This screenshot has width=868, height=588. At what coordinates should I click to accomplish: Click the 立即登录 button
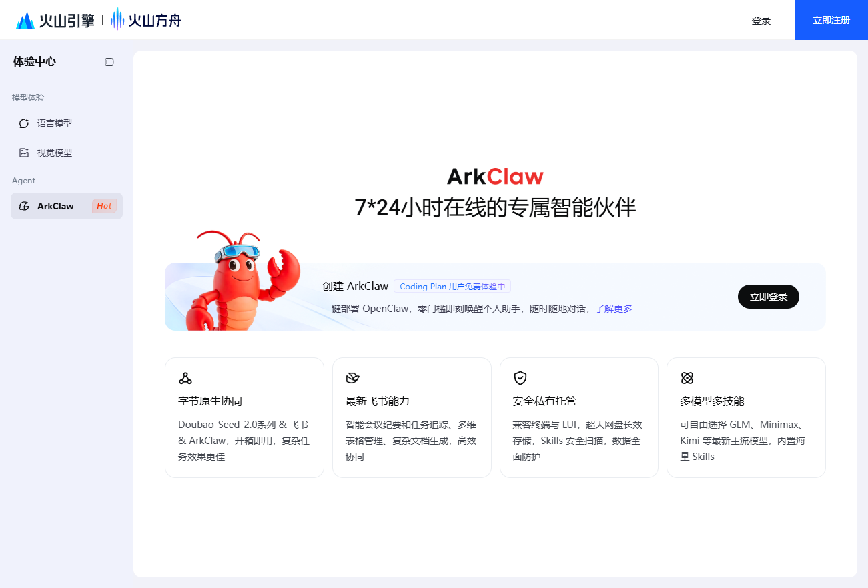pyautogui.click(x=768, y=297)
